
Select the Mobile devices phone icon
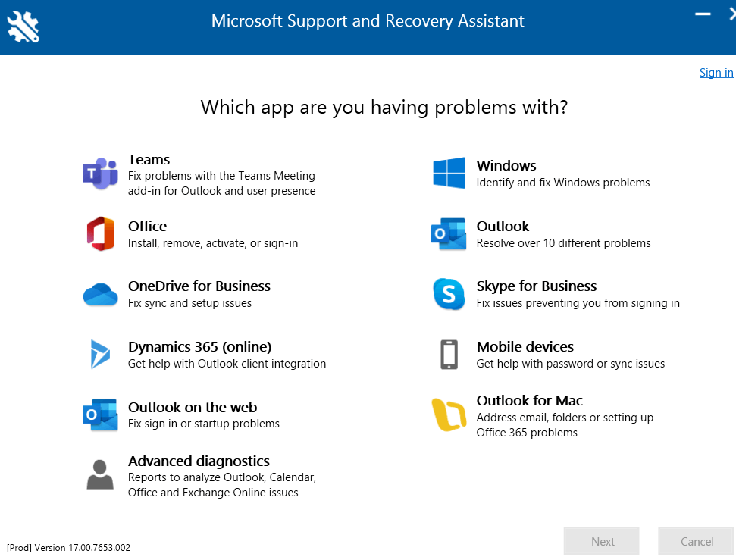tap(449, 355)
